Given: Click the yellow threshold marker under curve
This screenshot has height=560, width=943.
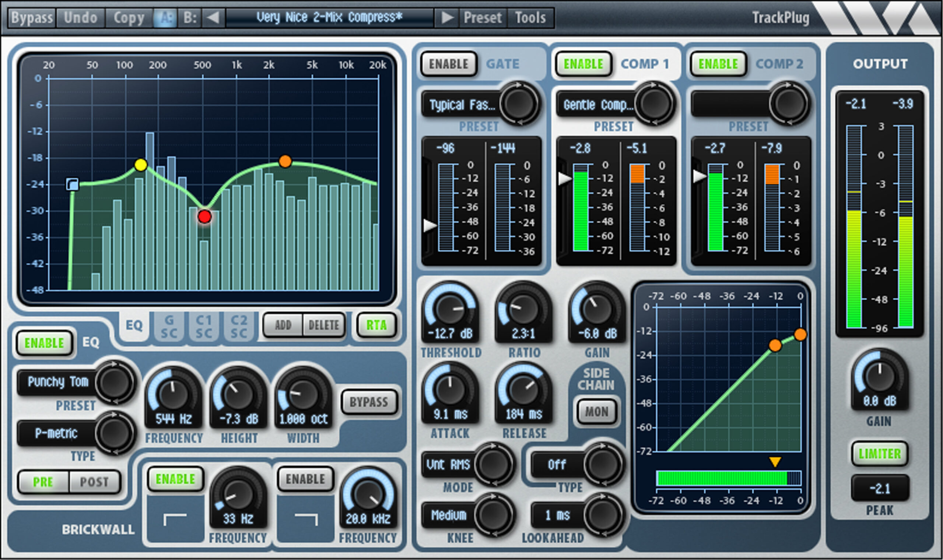Looking at the screenshot, I should pyautogui.click(x=775, y=462).
